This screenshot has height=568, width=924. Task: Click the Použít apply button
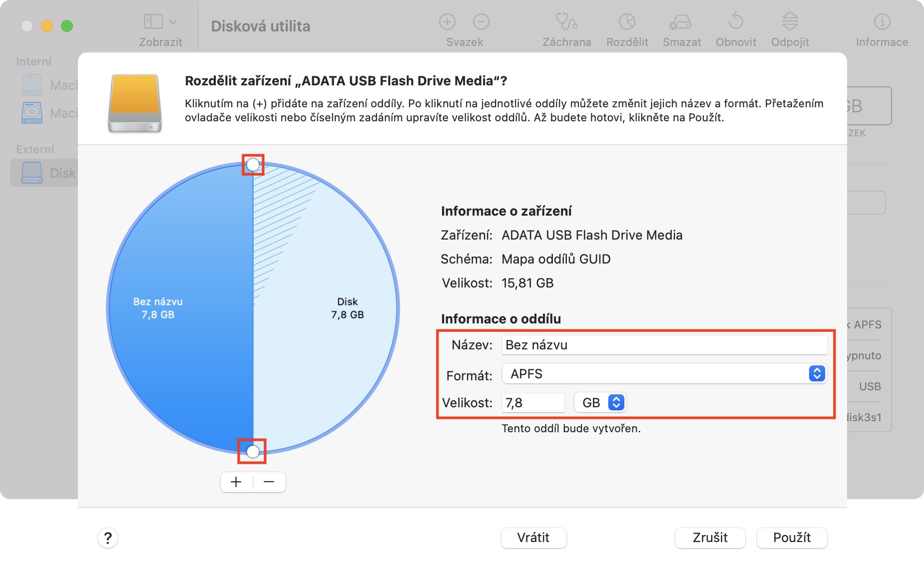coord(792,538)
